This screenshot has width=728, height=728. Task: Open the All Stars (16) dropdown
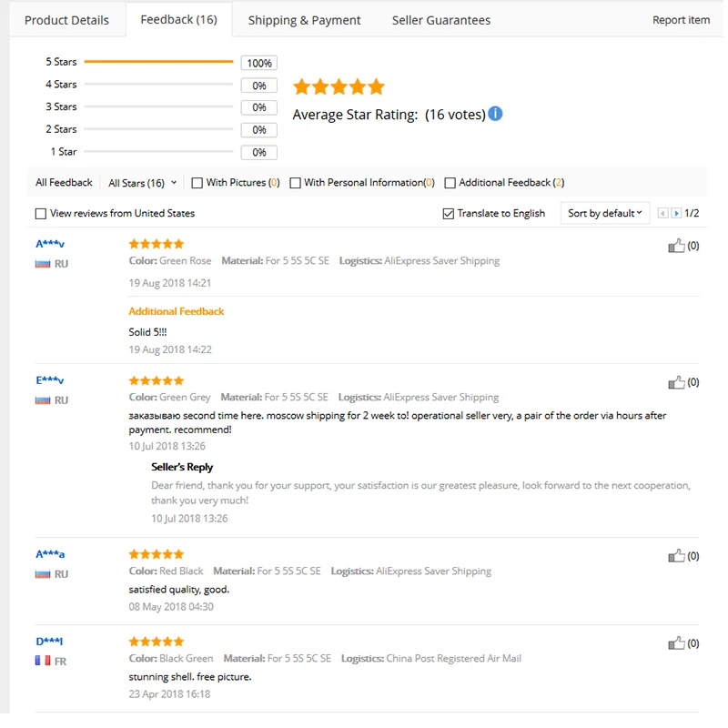coord(142,183)
